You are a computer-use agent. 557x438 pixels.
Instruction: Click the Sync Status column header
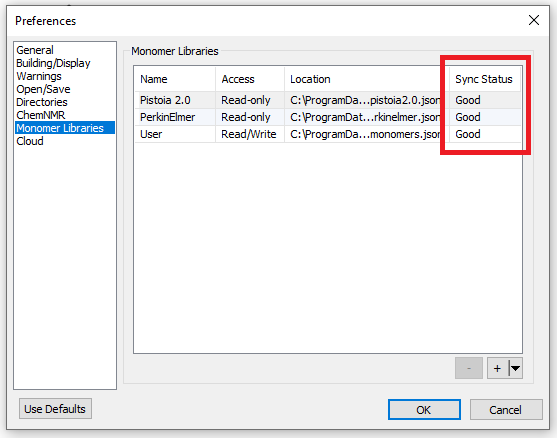pos(485,79)
